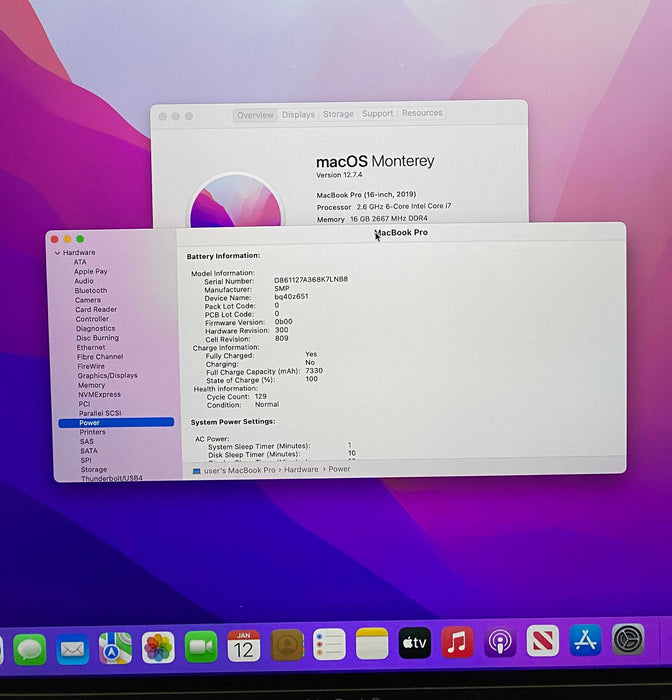This screenshot has width=672, height=700.
Task: Open Resources tab in About This Mac
Action: [x=422, y=113]
